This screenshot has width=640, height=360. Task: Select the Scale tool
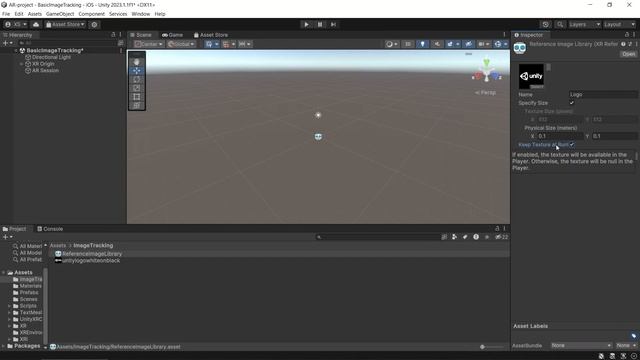click(x=137, y=88)
